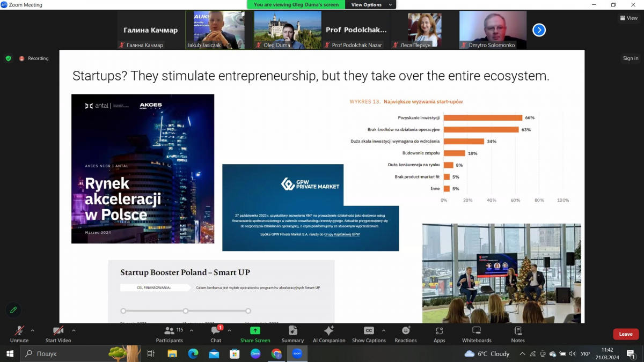Click the Zoom icon on the taskbar
This screenshot has width=644, height=362.
point(297,353)
